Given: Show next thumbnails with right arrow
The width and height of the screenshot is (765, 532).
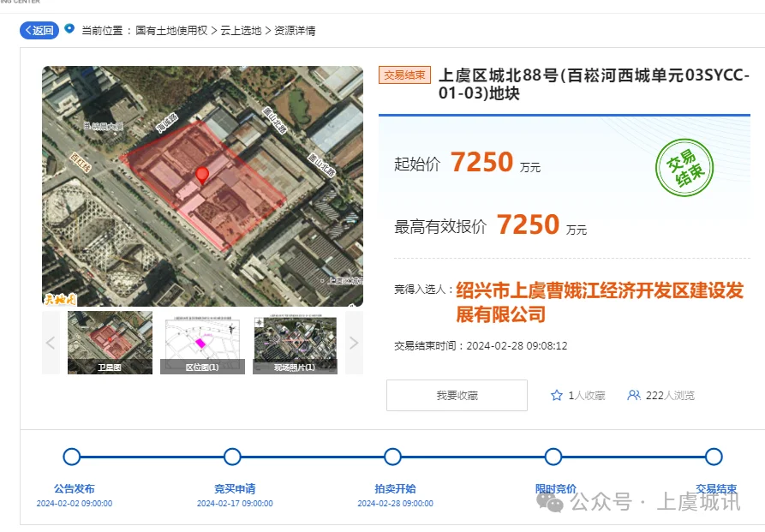Looking at the screenshot, I should click(x=354, y=343).
